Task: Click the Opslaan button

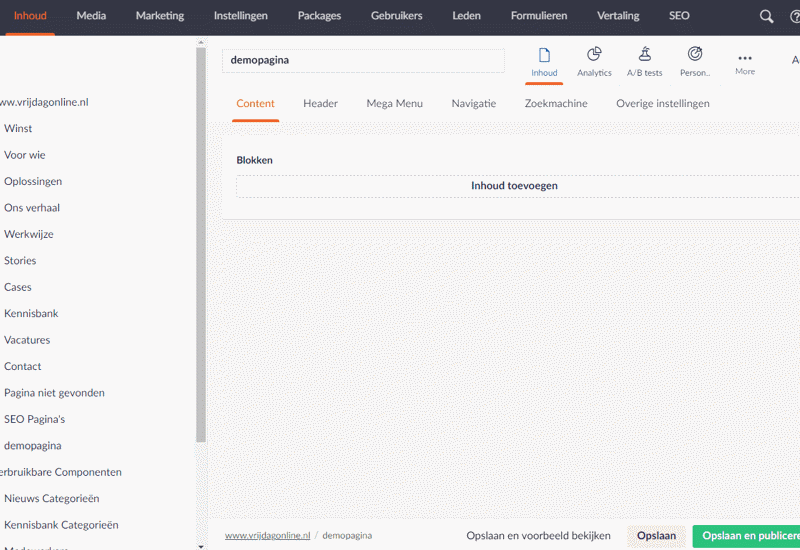Action: pos(656,536)
